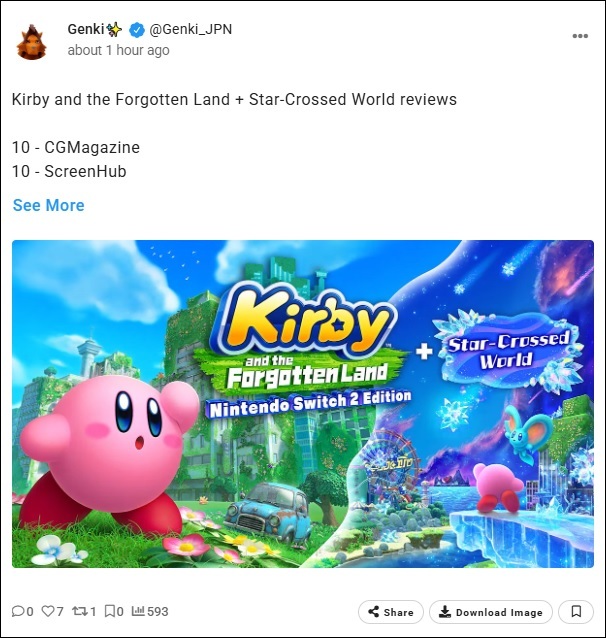Viewport: 606px width, 638px height.
Task: Open the Kirby Forgotten Land image
Action: (x=303, y=404)
